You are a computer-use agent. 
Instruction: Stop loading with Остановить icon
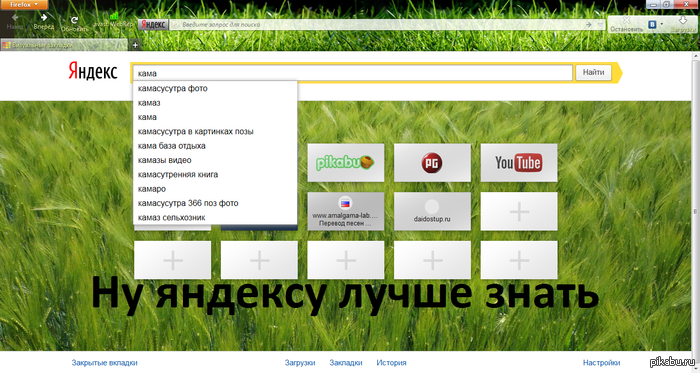coord(626,20)
